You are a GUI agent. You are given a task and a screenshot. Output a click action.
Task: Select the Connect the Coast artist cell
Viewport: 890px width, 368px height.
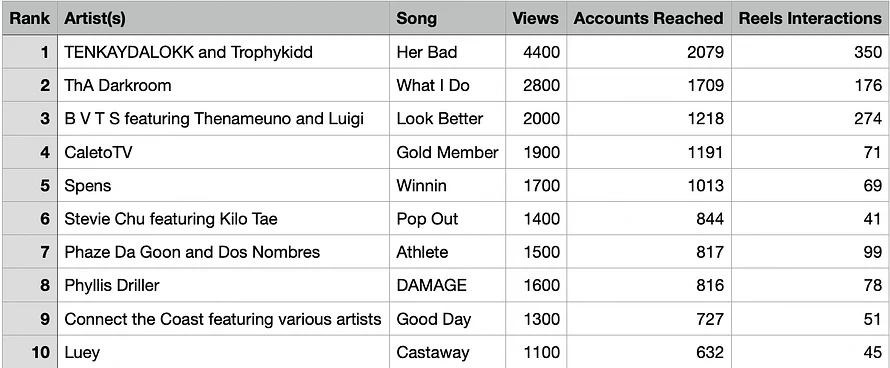[224, 319]
